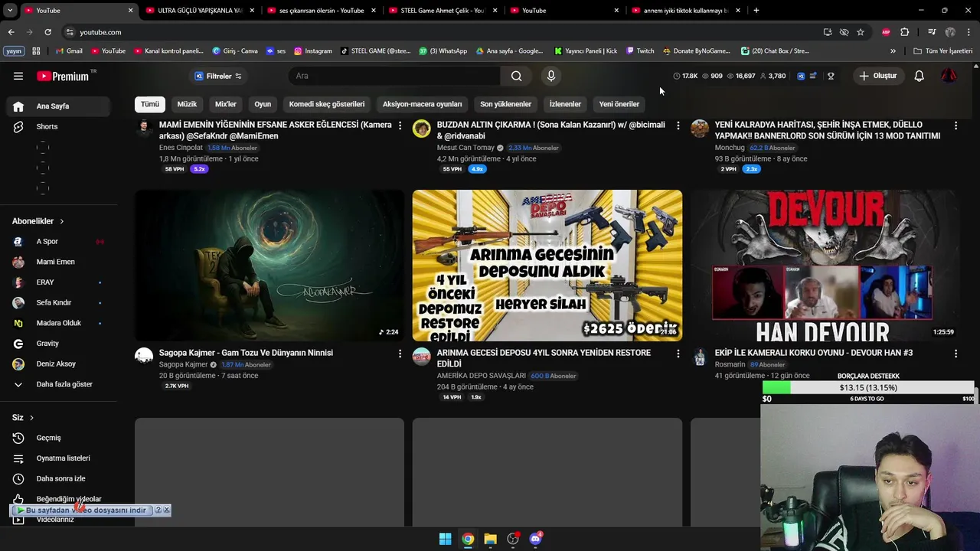Open the YouTube hamburger guide menu
The height and width of the screenshot is (551, 980).
click(18, 76)
